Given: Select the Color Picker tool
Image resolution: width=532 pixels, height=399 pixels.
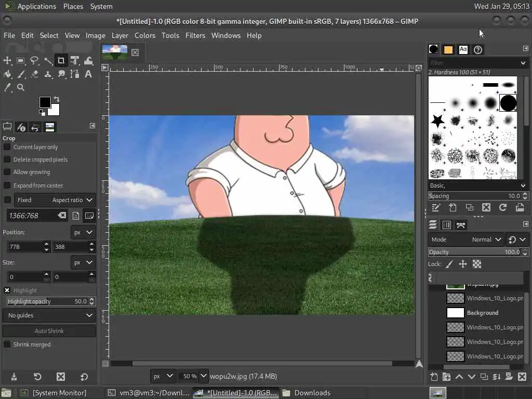Looking at the screenshot, I should point(7,87).
